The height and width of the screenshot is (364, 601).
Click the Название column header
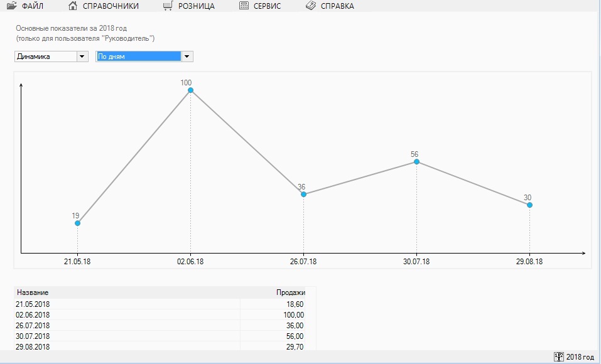point(33,292)
